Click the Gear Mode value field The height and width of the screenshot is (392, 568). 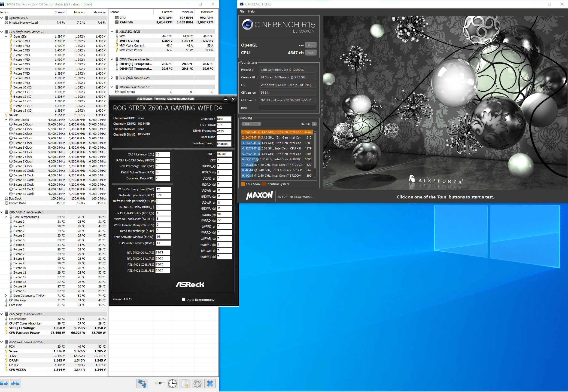pos(224,137)
